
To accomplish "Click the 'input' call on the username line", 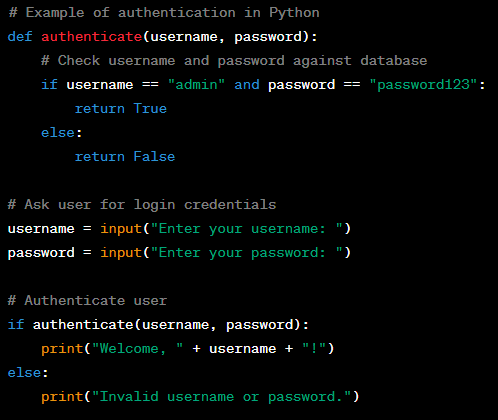I will [x=121, y=229].
